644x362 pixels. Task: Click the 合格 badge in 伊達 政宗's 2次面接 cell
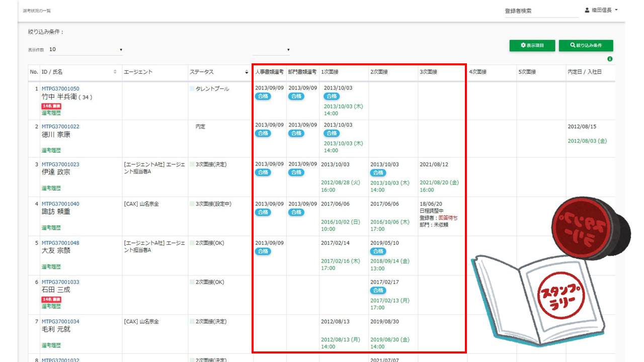click(378, 172)
